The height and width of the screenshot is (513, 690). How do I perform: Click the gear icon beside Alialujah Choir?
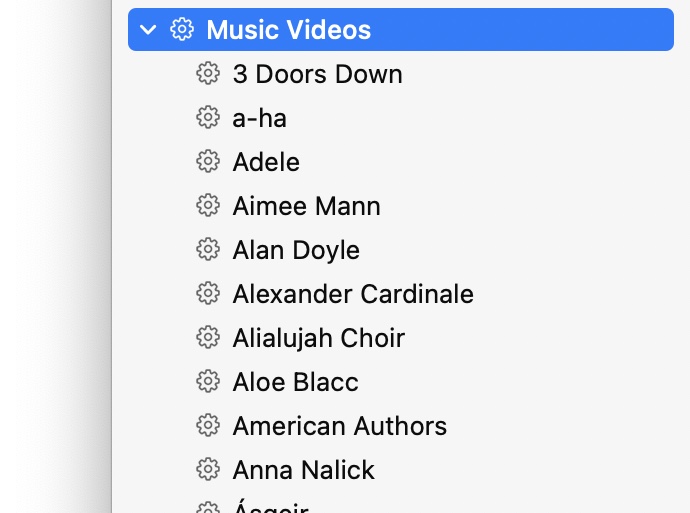pyautogui.click(x=207, y=338)
